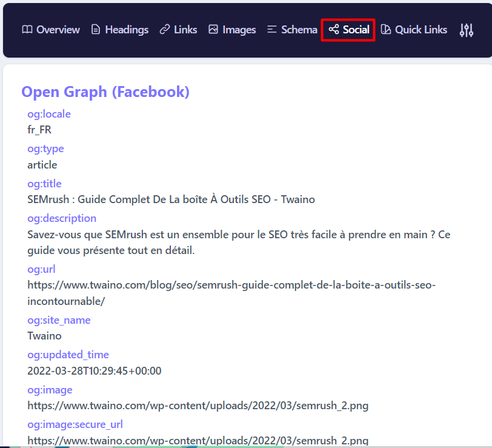Open the Links tab

(x=179, y=30)
